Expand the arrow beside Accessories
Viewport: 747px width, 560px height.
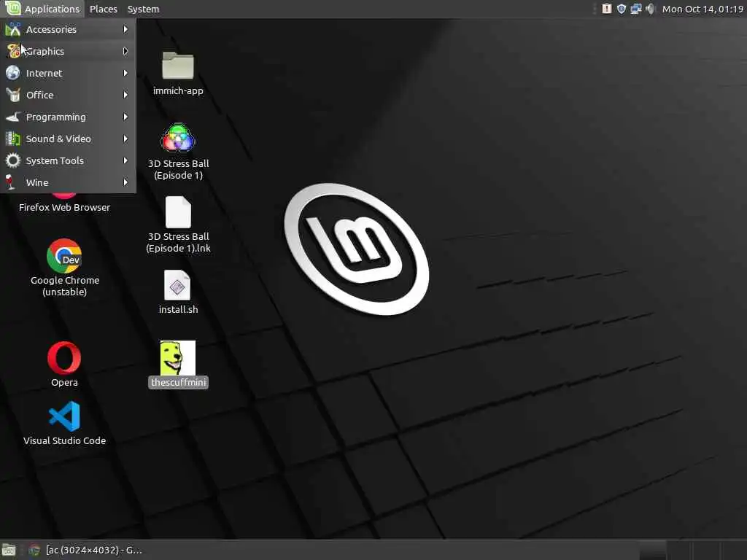tap(125, 29)
